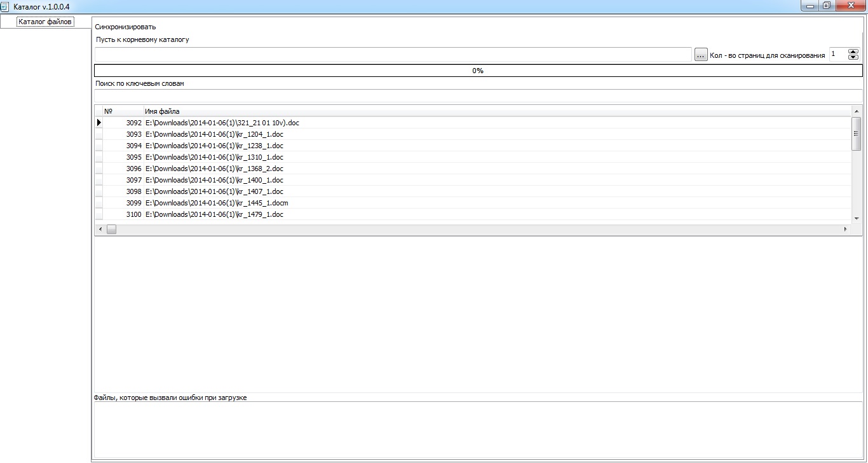The width and height of the screenshot is (868, 463).
Task: Click horizontal scrollbar left arrow
Action: pos(99,229)
